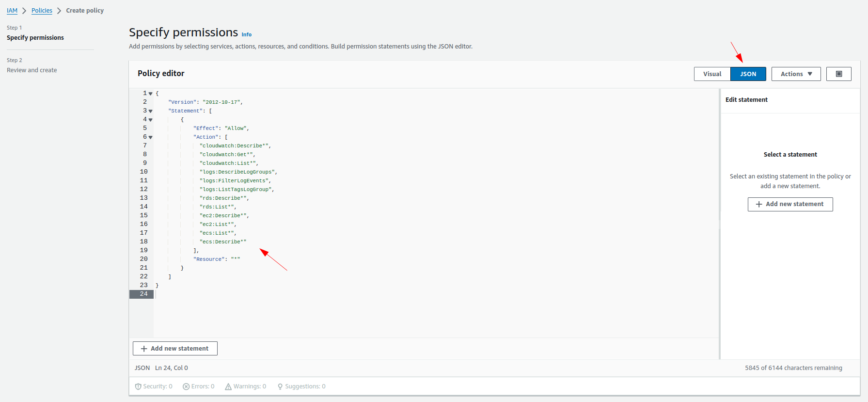Click the "ecs:Describe*" action line

pos(223,242)
